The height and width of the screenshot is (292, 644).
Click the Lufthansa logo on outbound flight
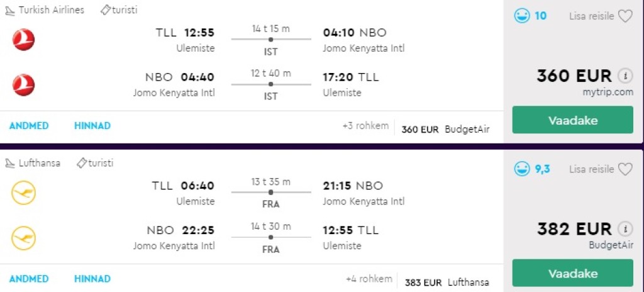24,193
